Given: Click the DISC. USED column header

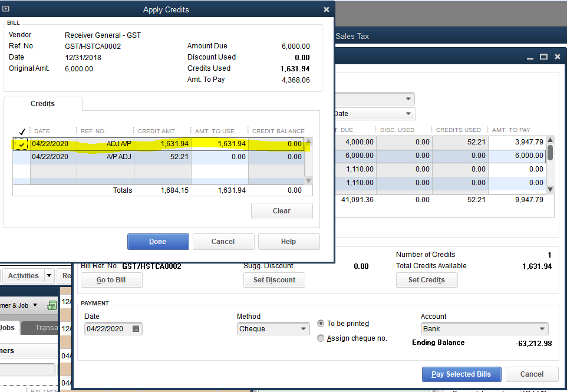Looking at the screenshot, I should (397, 130).
